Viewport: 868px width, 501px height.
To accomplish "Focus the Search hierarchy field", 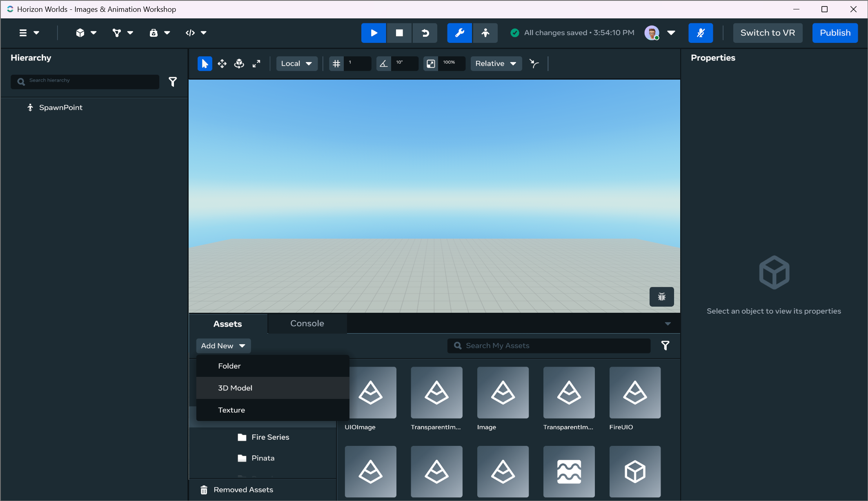I will 85,82.
